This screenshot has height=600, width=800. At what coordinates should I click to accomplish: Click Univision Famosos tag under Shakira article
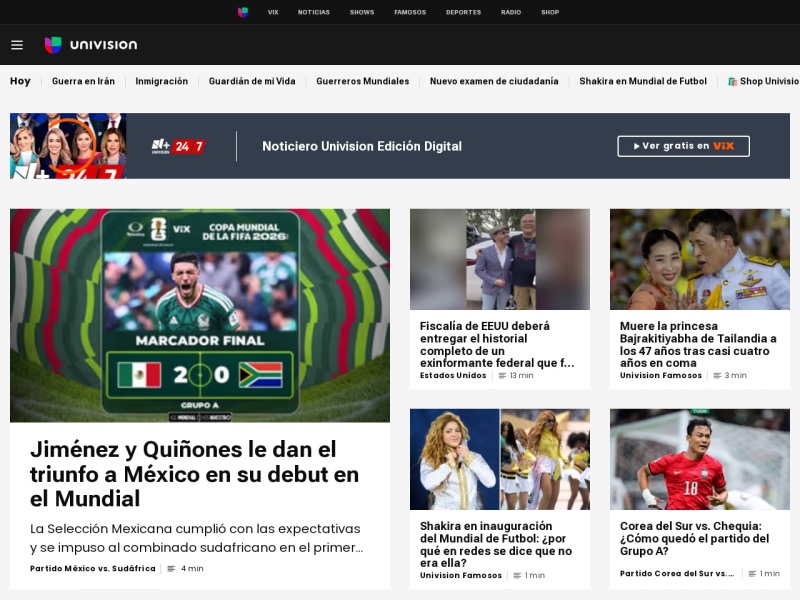click(x=461, y=576)
